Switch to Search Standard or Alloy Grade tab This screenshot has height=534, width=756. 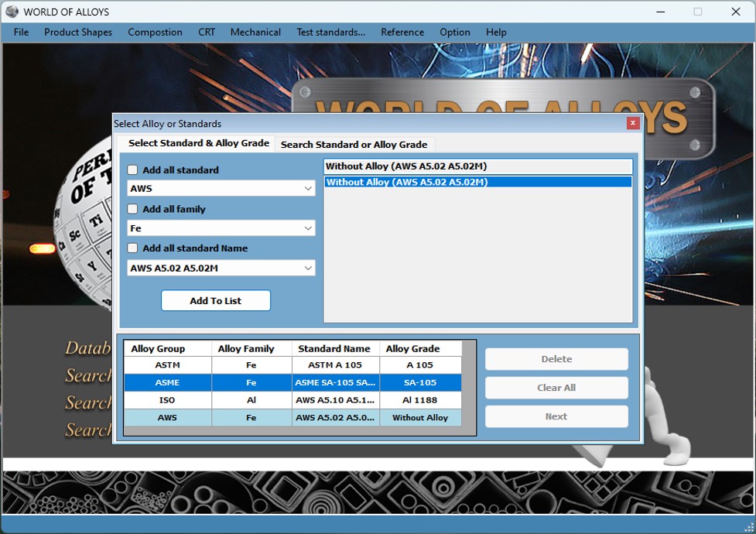point(354,145)
